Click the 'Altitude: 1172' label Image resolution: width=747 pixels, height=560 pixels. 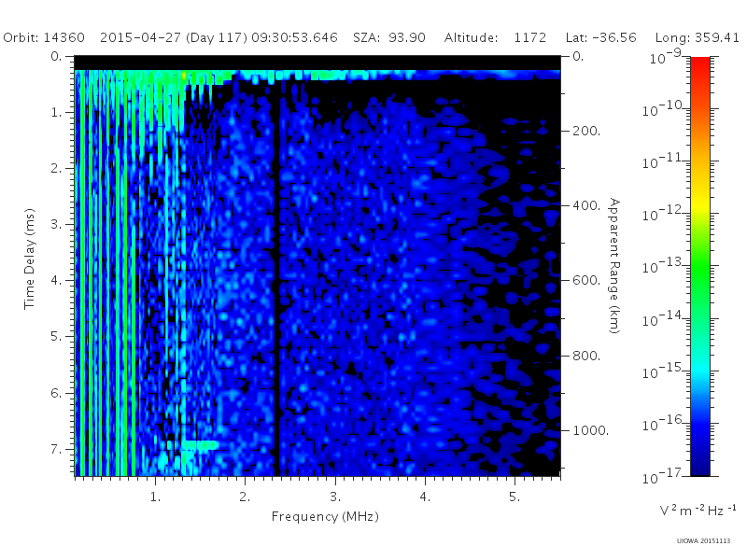(x=495, y=37)
